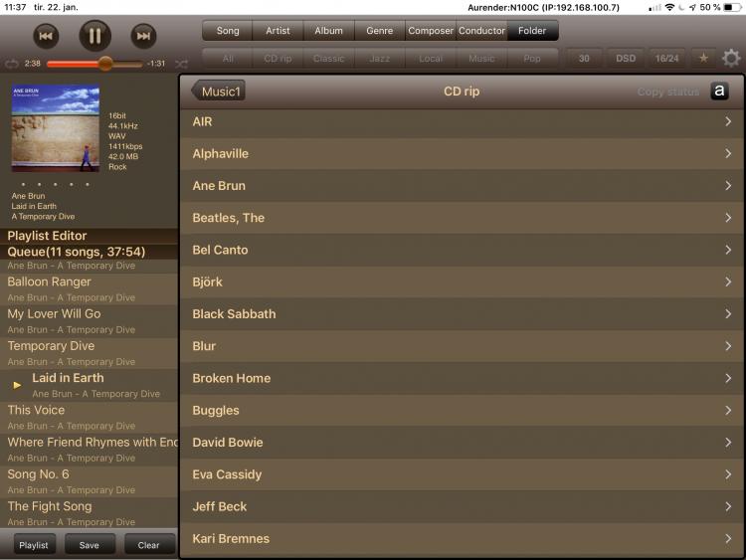Toggle the 30 recent filter
This screenshot has height=560, width=746.
click(584, 59)
